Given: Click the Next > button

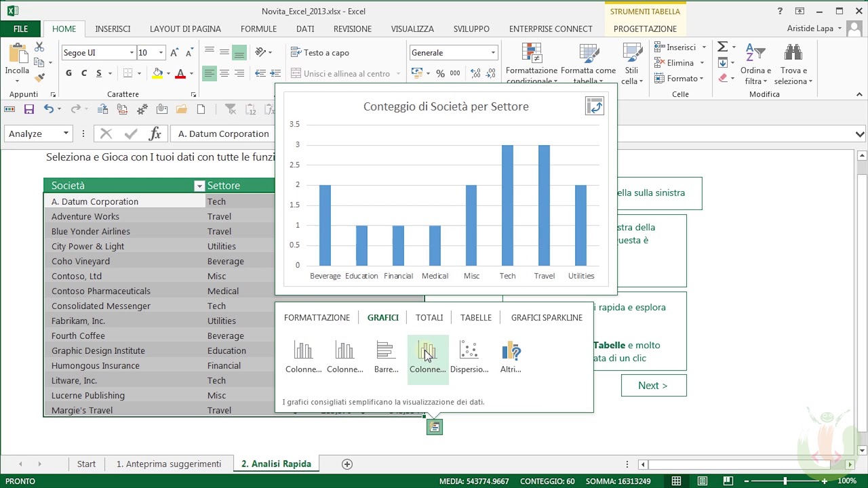Looking at the screenshot, I should coord(653,386).
